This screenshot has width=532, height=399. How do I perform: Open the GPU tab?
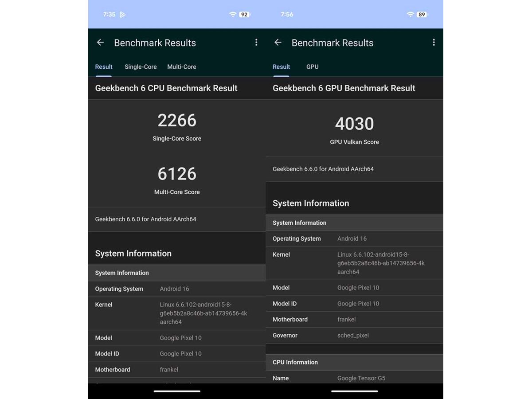pyautogui.click(x=312, y=67)
